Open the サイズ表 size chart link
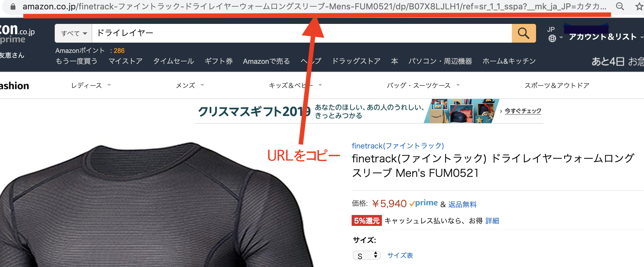The height and width of the screenshot is (267, 644). point(400,256)
